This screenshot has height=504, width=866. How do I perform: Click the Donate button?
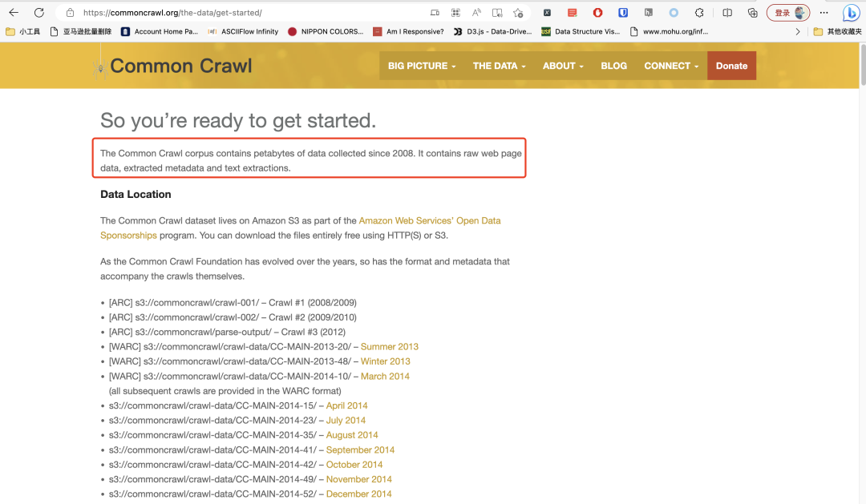pos(732,66)
